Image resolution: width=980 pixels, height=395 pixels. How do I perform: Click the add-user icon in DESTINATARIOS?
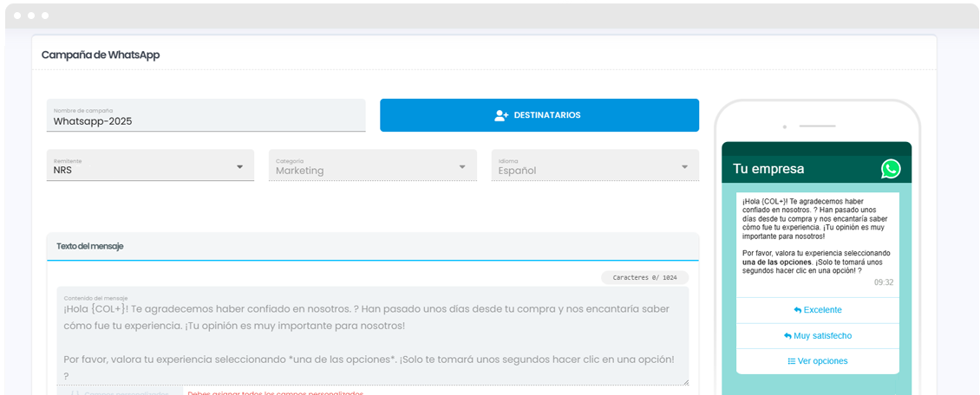[500, 115]
